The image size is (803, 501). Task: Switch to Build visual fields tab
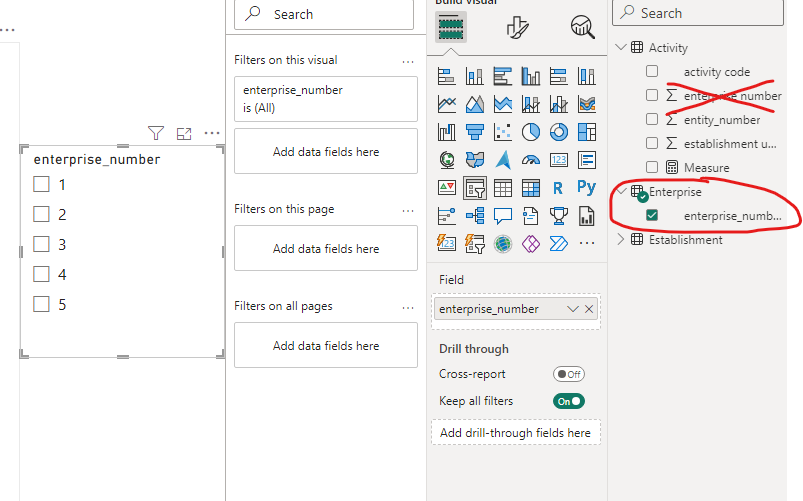pyautogui.click(x=451, y=27)
